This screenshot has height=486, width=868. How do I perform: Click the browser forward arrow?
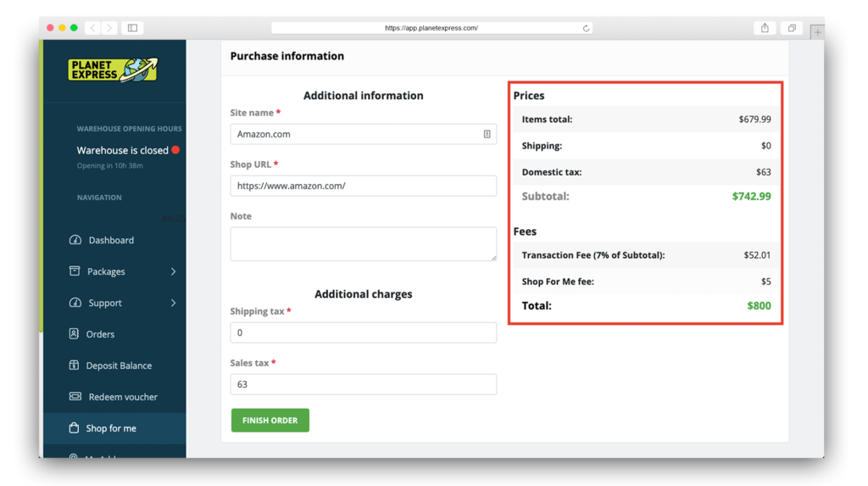(x=109, y=28)
